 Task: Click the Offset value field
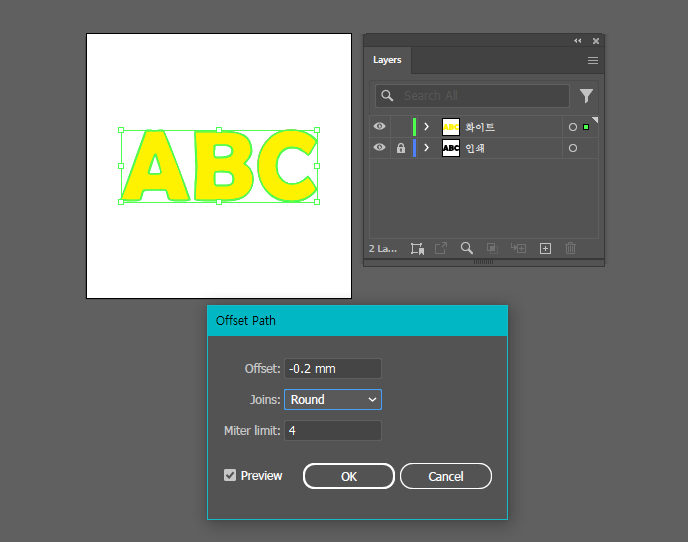[x=333, y=369]
